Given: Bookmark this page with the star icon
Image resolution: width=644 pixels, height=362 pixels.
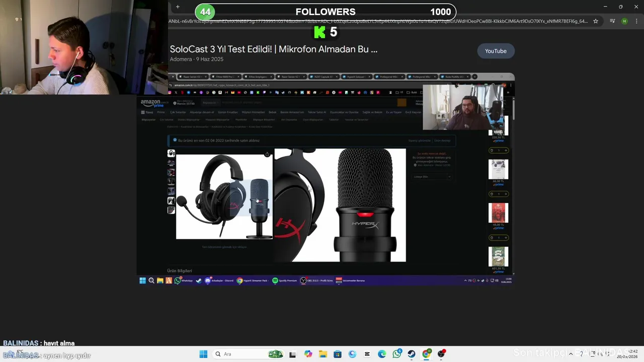Looking at the screenshot, I should [x=596, y=21].
